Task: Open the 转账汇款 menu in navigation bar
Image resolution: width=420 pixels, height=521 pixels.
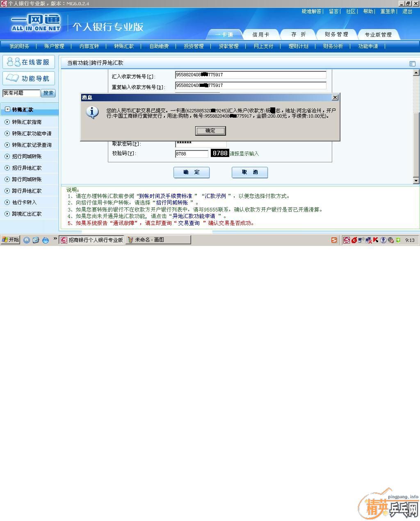Action: pos(124,46)
